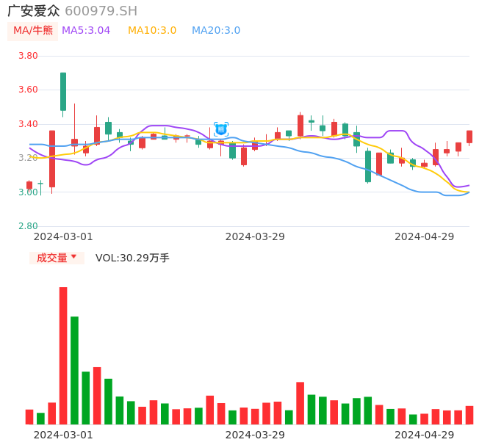The image size is (504, 445).
Task: Click the first red candlestick at left edge
Action: (x=29, y=185)
